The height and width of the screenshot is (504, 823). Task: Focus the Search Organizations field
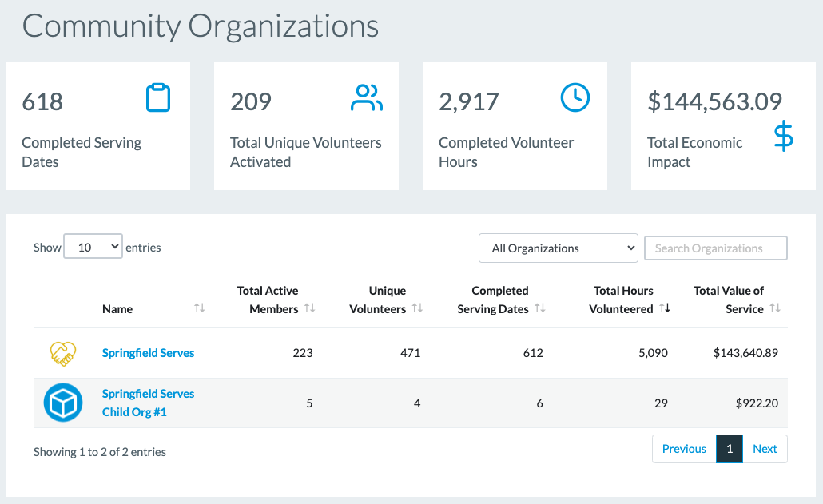[x=716, y=248]
